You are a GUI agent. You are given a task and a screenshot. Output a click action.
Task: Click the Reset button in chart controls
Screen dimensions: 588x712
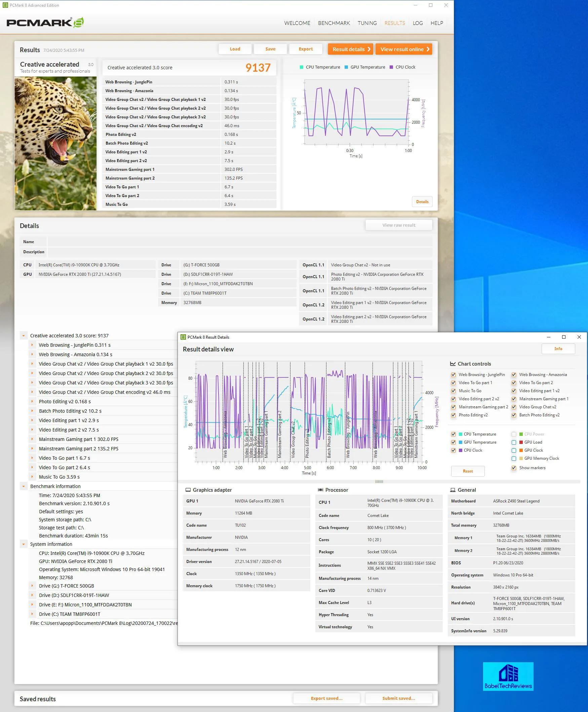pyautogui.click(x=468, y=472)
